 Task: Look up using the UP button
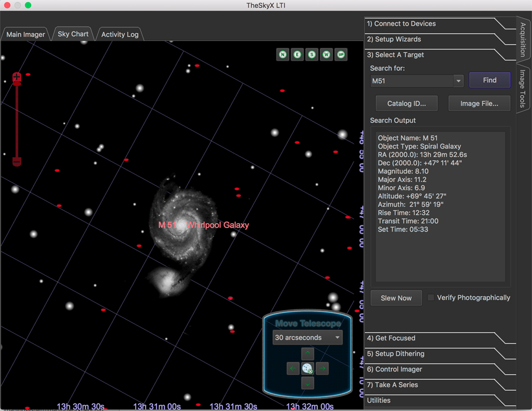[341, 54]
